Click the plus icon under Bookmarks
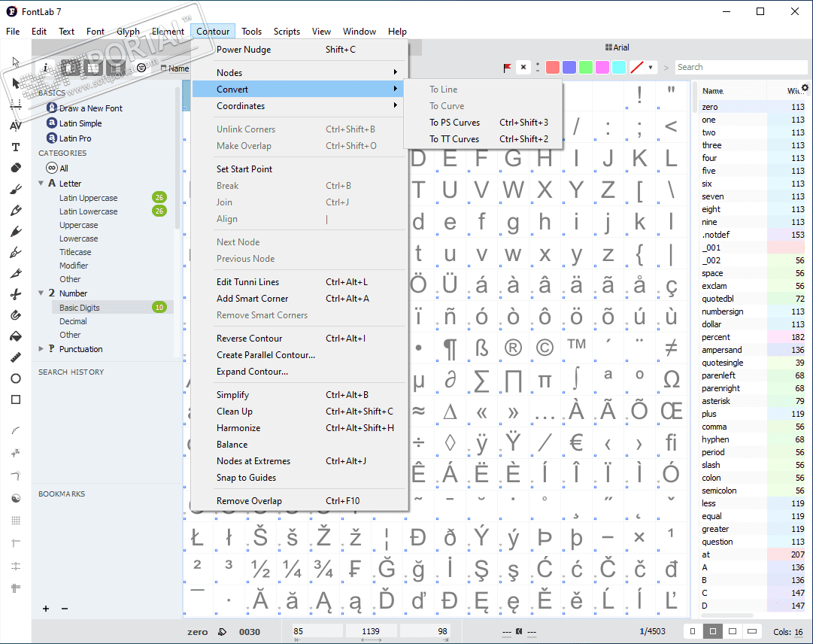The image size is (813, 644). pyautogui.click(x=46, y=609)
